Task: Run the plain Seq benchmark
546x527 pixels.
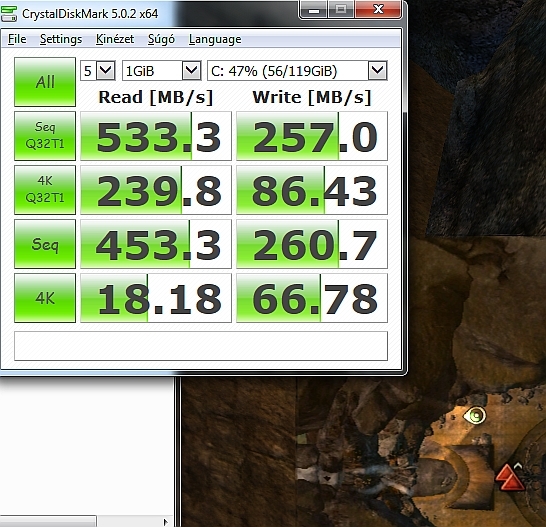Action: point(45,244)
